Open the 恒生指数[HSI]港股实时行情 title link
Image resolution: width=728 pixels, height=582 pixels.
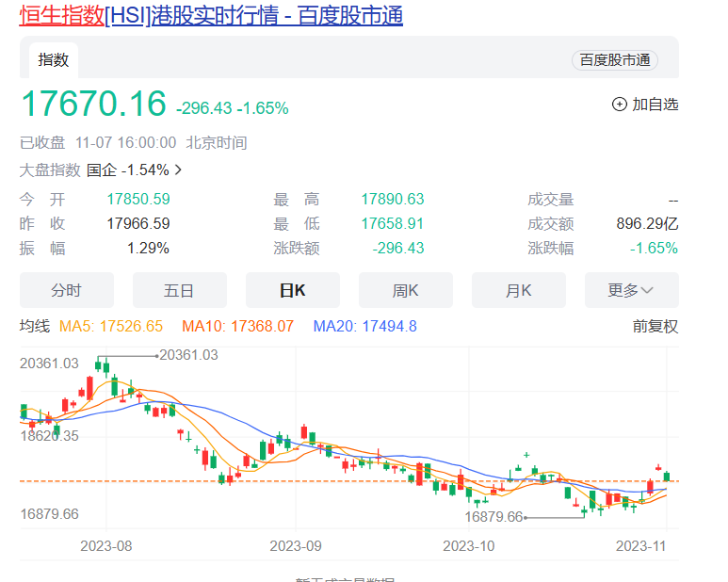click(x=211, y=15)
